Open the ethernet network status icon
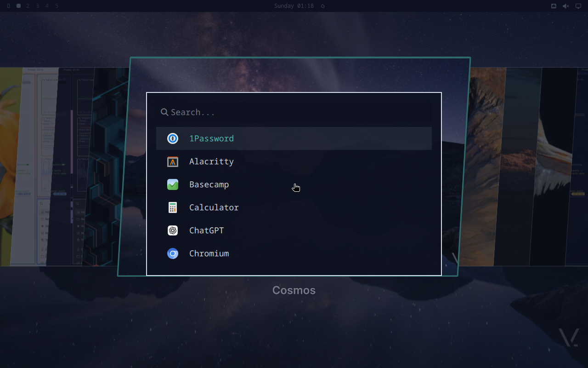The height and width of the screenshot is (368, 588). (554, 6)
